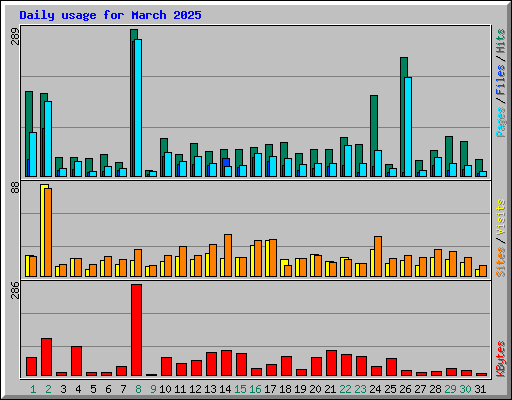Click the yellow "Visits" legend label

point(501,217)
